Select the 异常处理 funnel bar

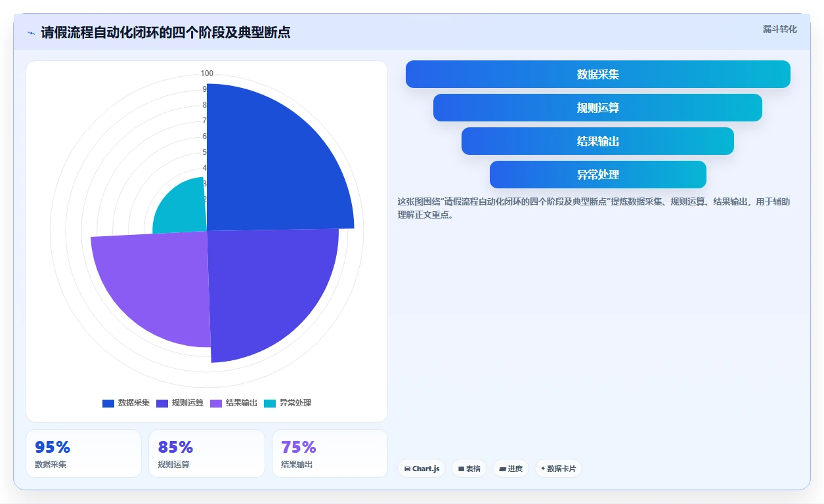(x=597, y=175)
